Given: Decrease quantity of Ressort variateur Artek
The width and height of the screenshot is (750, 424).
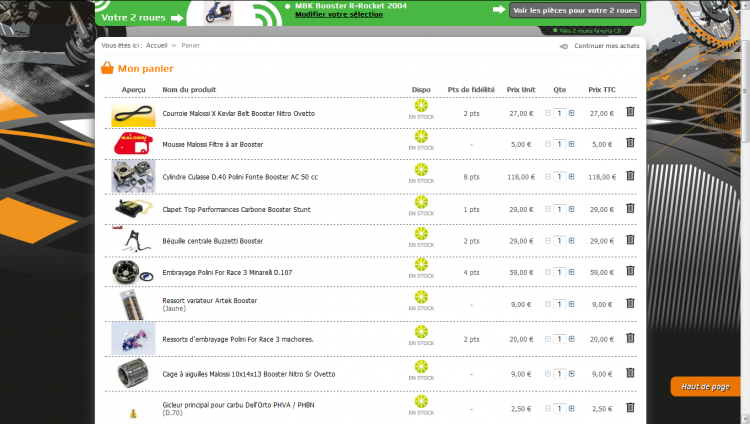Looking at the screenshot, I should (548, 304).
